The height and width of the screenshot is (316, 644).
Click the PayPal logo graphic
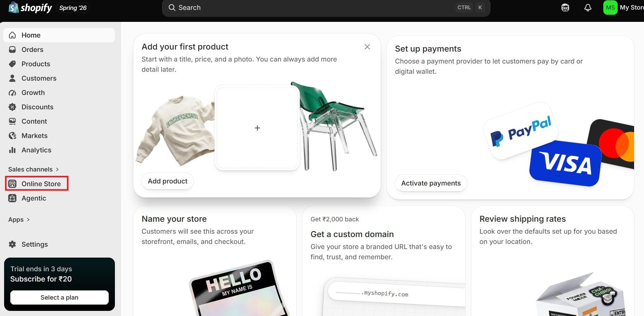tap(521, 131)
